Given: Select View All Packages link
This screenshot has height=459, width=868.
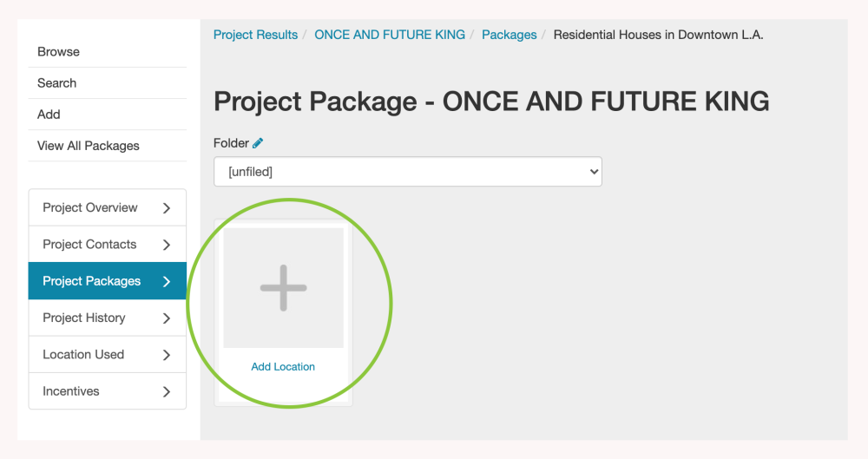Looking at the screenshot, I should (89, 146).
